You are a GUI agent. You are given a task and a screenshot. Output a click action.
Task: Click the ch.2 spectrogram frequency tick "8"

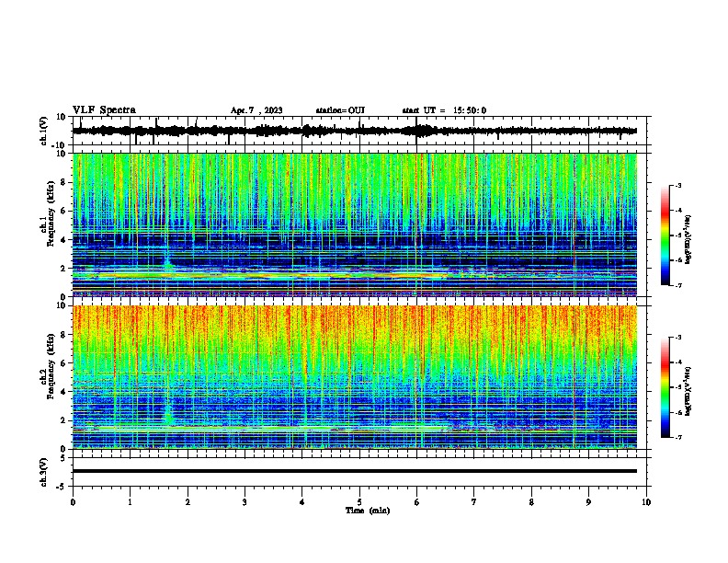[64, 335]
